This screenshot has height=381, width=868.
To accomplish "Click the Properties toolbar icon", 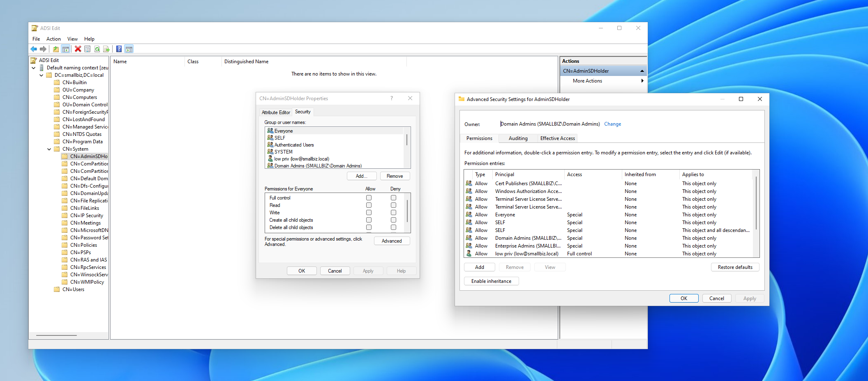I will click(x=88, y=49).
